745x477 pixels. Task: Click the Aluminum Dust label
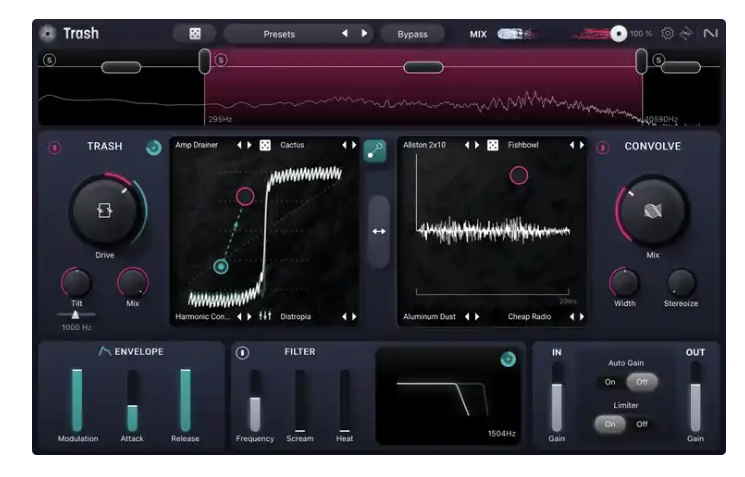(x=430, y=316)
